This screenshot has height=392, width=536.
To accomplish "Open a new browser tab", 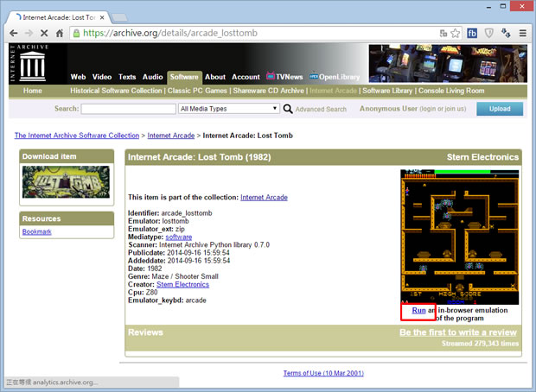I will [119, 17].
